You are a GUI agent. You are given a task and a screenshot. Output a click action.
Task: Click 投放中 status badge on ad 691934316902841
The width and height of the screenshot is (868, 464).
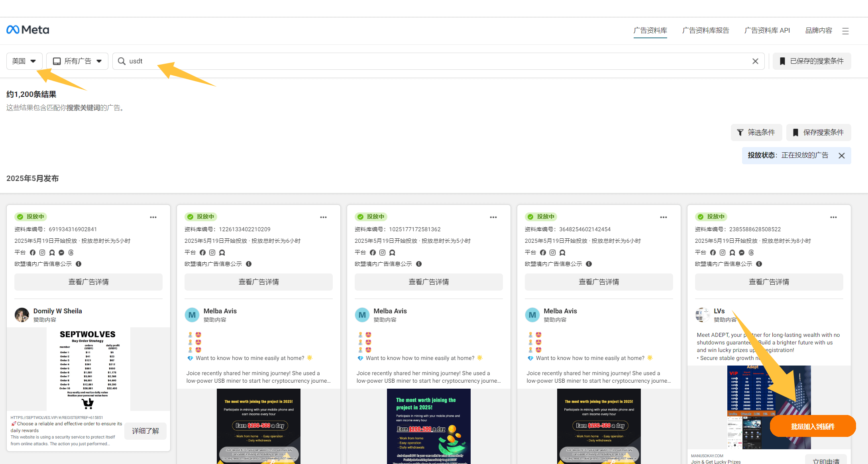click(x=31, y=217)
